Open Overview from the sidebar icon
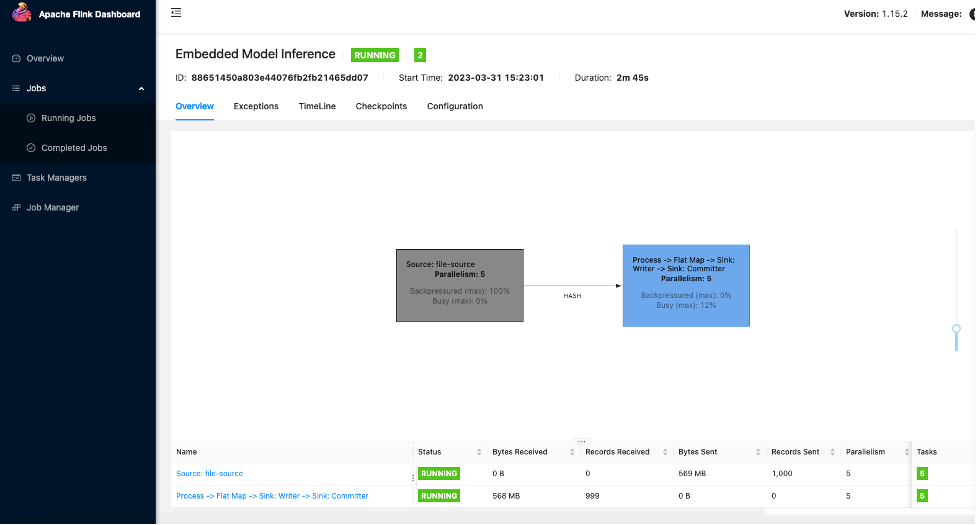 tap(16, 58)
